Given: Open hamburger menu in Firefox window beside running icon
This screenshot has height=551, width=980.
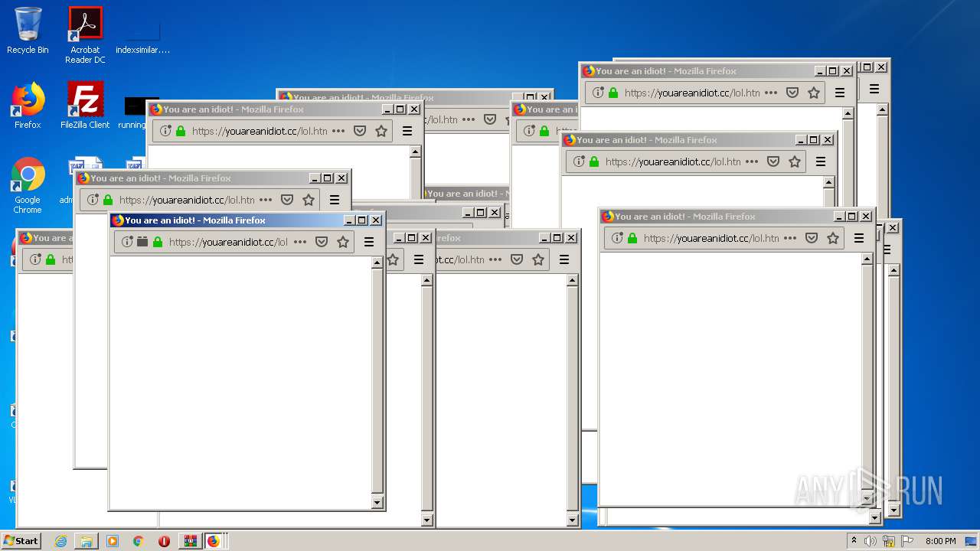Looking at the screenshot, I should [x=407, y=131].
